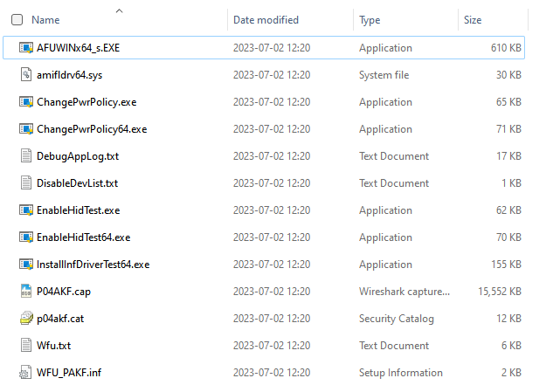The image size is (560, 392).
Task: Tick the select-all checkbox in the header
Action: point(17,19)
